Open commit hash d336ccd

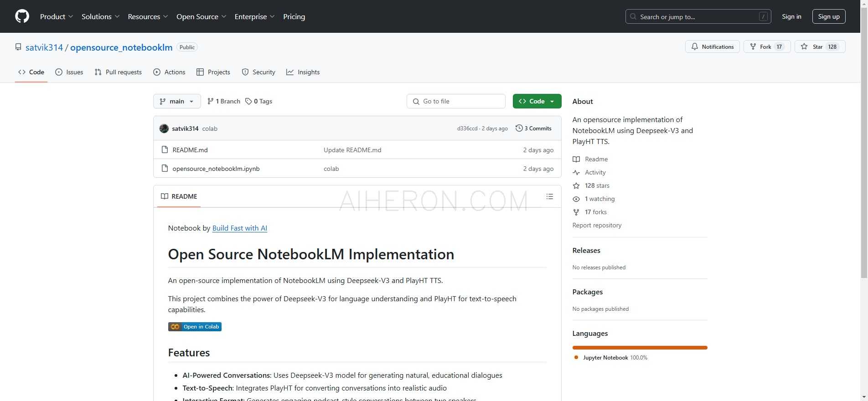pyautogui.click(x=467, y=129)
